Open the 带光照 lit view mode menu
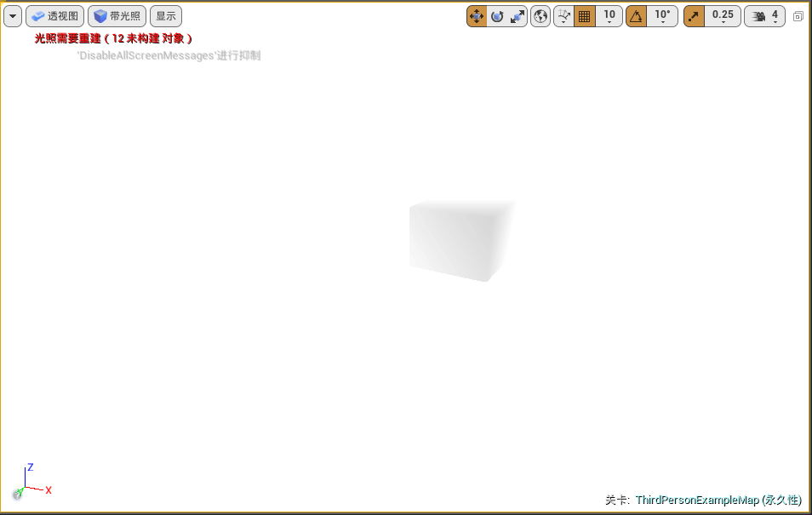 point(117,16)
